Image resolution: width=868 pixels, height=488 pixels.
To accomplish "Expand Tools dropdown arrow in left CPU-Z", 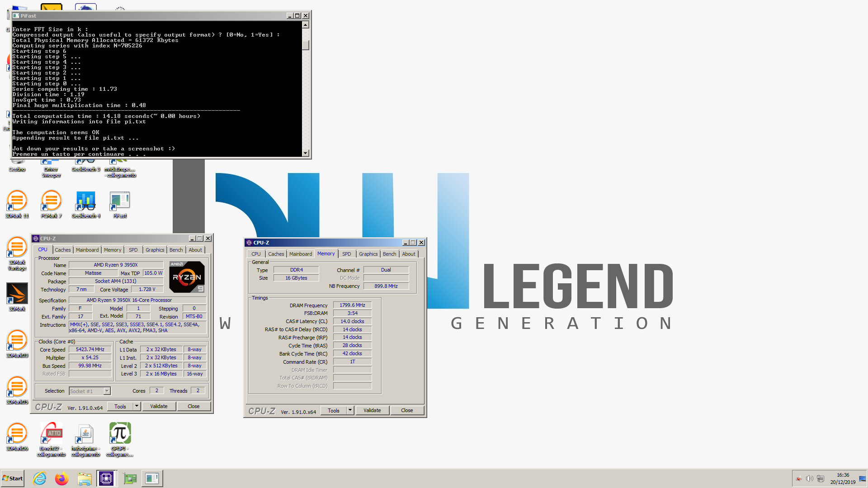I will tap(137, 406).
